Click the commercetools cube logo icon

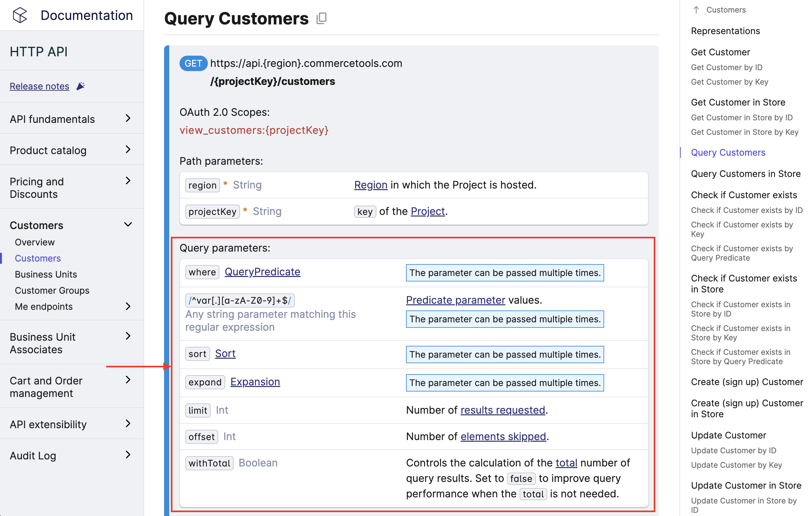(x=20, y=15)
